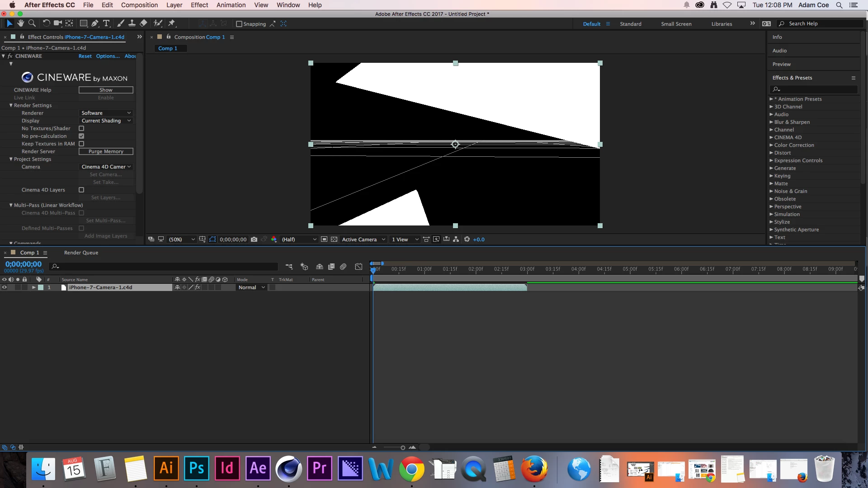Select the Pen tool
Viewport: 868px width, 488px height.
[x=95, y=23]
